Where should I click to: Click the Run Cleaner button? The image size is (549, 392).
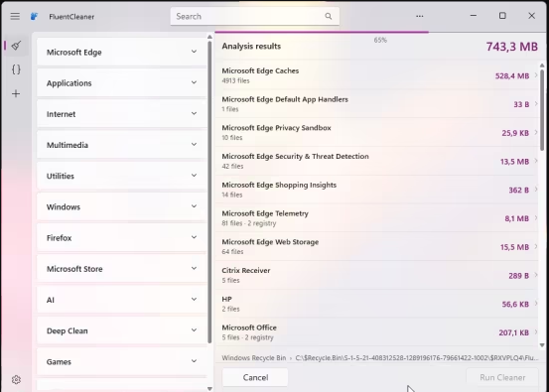502,377
